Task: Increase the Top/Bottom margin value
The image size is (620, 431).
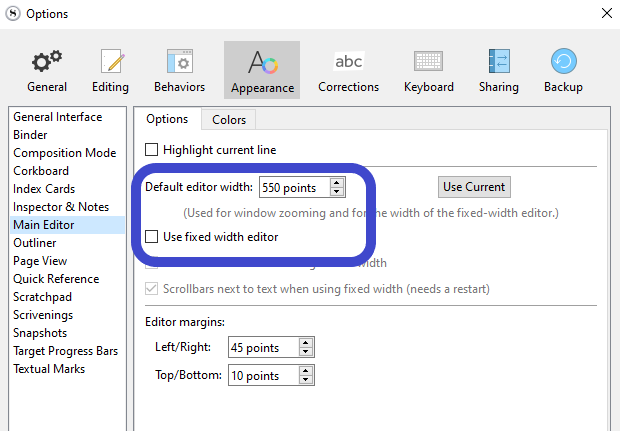Action: (306, 371)
